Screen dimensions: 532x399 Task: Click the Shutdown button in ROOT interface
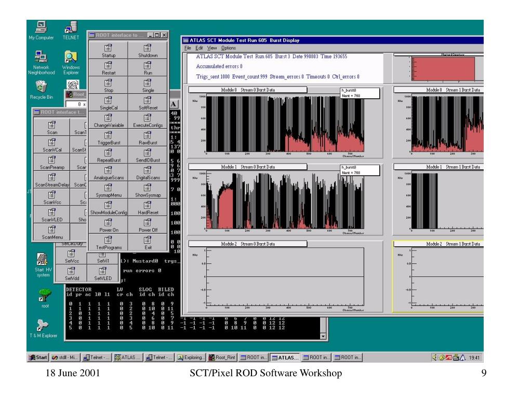click(x=148, y=50)
